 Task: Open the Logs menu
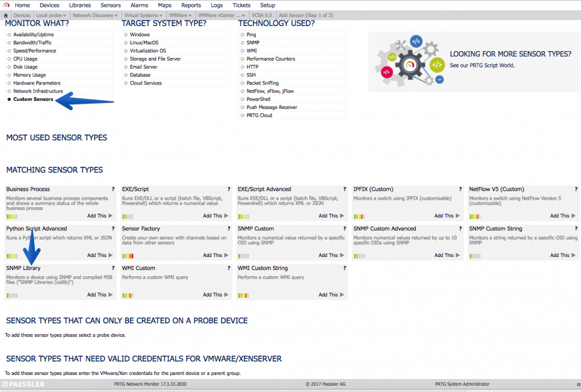216,5
